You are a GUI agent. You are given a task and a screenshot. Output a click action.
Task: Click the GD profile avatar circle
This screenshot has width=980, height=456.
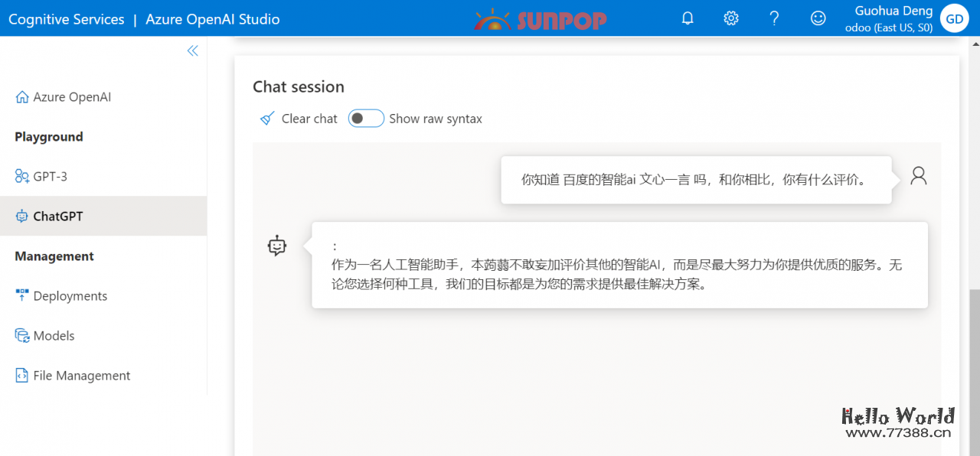coord(954,18)
